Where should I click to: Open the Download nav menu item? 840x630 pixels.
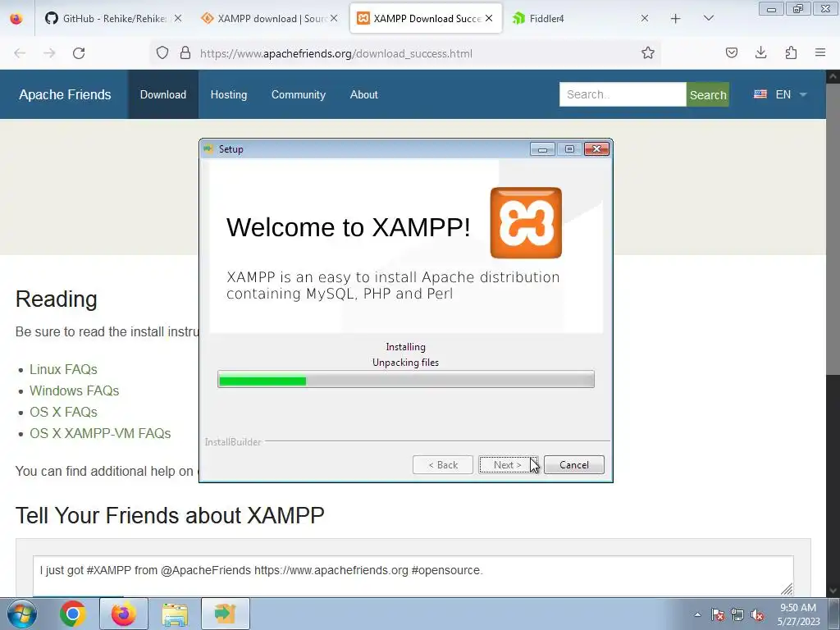coord(163,94)
